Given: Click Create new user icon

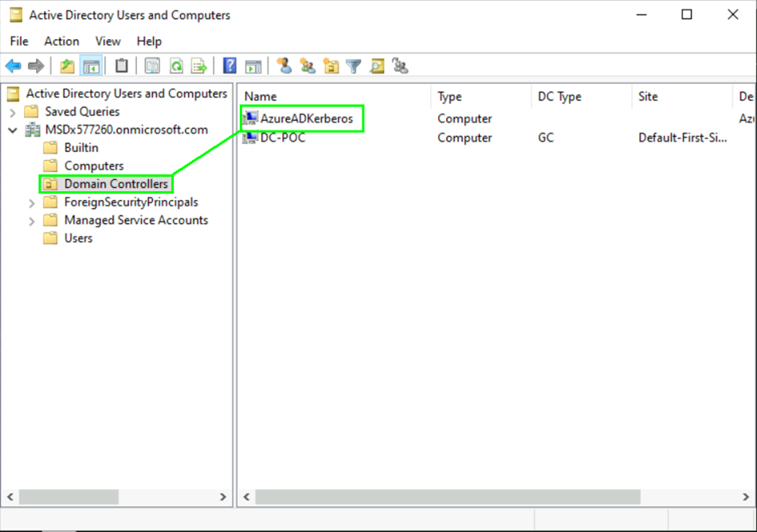Looking at the screenshot, I should (x=284, y=66).
